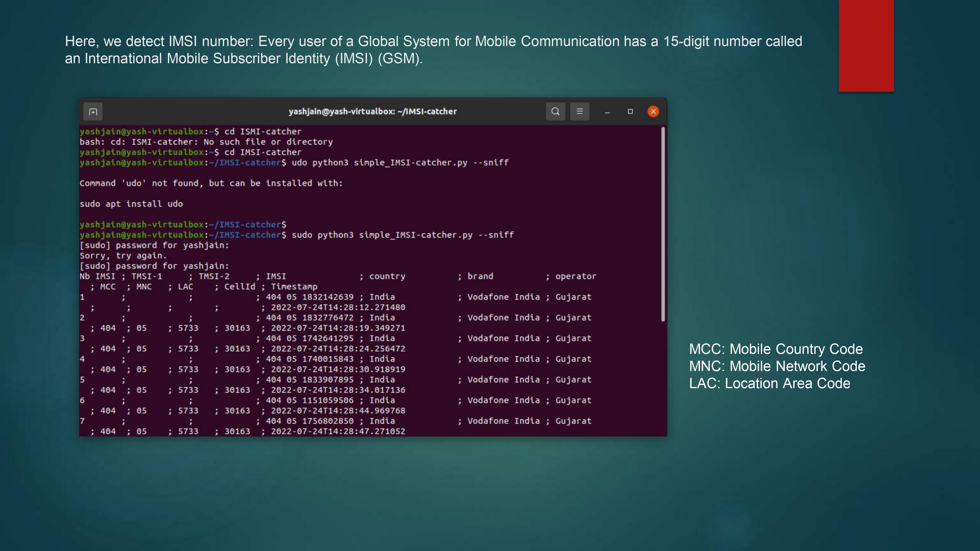This screenshot has height=551, width=980.
Task: Click the terminal vertical scrollbar
Action: click(x=663, y=224)
